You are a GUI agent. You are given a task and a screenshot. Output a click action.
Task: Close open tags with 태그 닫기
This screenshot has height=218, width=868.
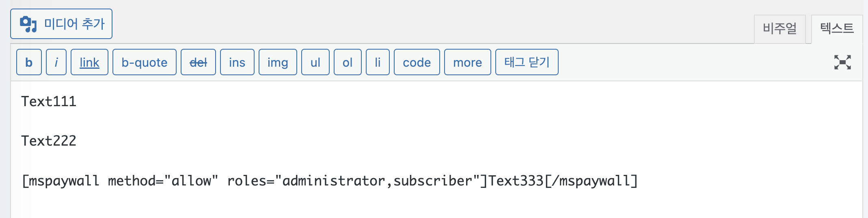[527, 62]
